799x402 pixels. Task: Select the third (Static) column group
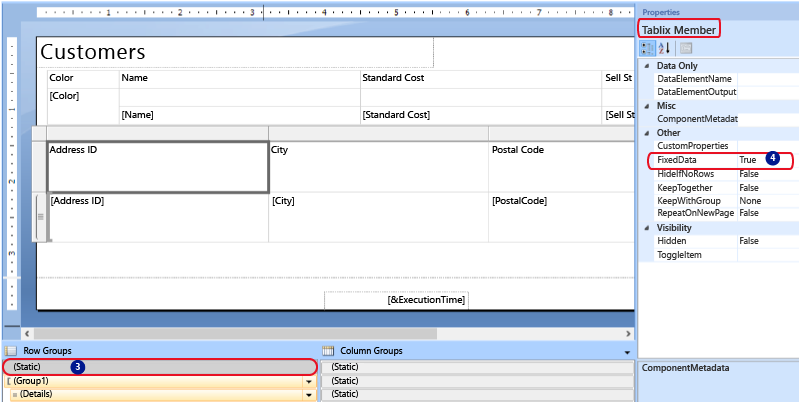[477, 394]
